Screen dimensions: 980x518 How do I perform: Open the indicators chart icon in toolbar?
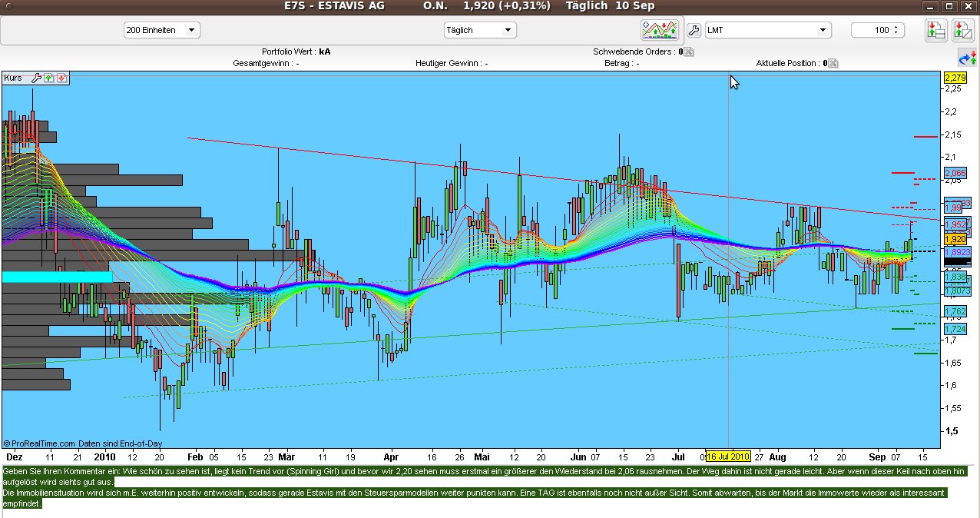coord(661,30)
